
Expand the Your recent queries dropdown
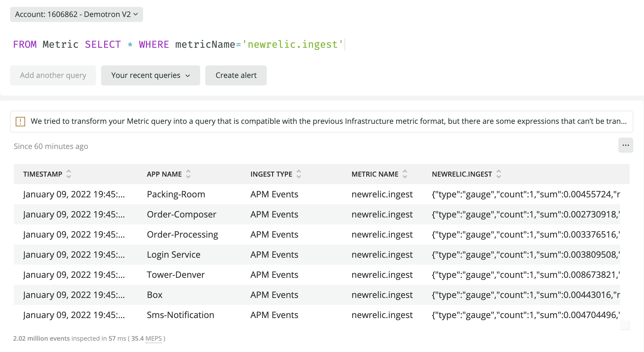[x=150, y=75]
